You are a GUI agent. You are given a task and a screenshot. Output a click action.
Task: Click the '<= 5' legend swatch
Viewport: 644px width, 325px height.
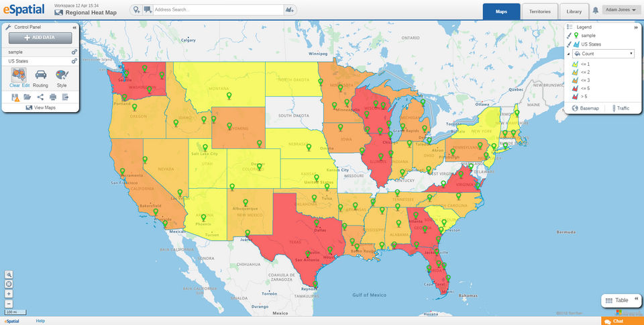(x=576, y=88)
